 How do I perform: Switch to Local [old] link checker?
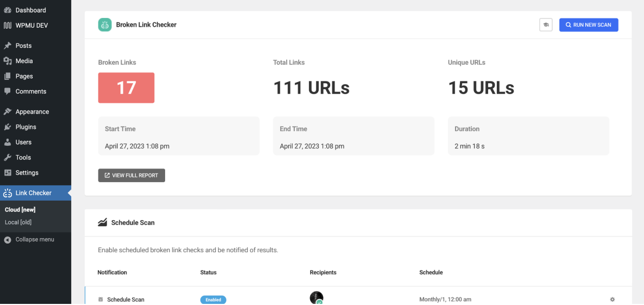point(18,222)
